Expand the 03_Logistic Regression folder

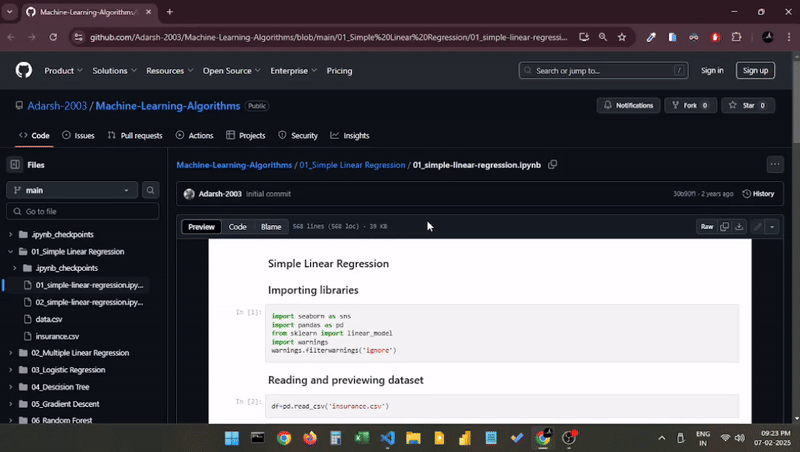pos(10,369)
